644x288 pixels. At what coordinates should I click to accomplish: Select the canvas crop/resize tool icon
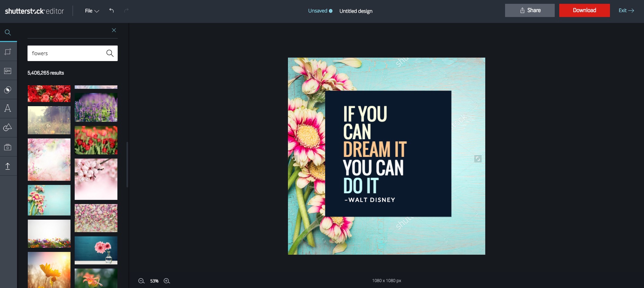[8, 52]
